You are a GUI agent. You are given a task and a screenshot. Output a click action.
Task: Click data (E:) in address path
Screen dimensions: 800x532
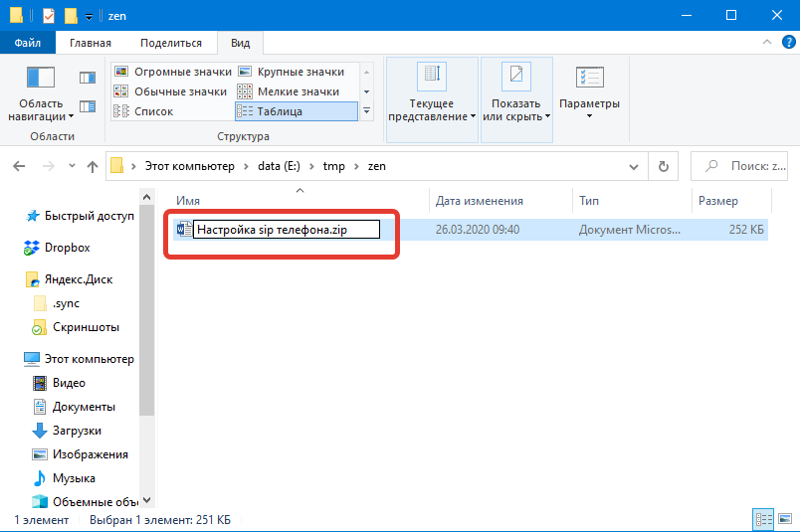[279, 166]
